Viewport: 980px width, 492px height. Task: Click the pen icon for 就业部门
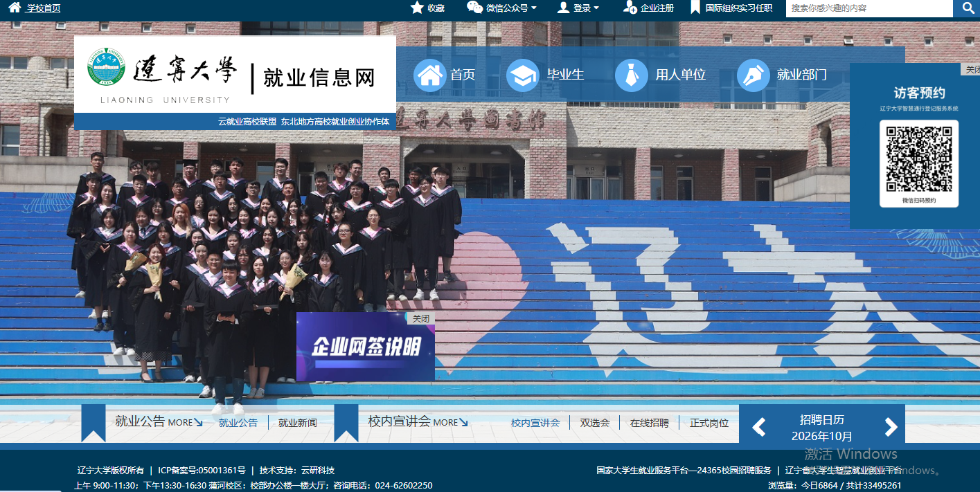tap(754, 75)
